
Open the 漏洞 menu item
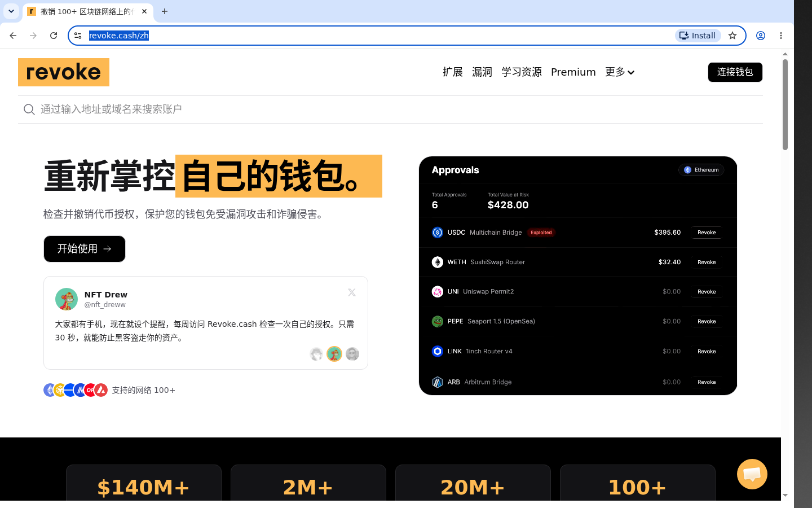coord(482,72)
